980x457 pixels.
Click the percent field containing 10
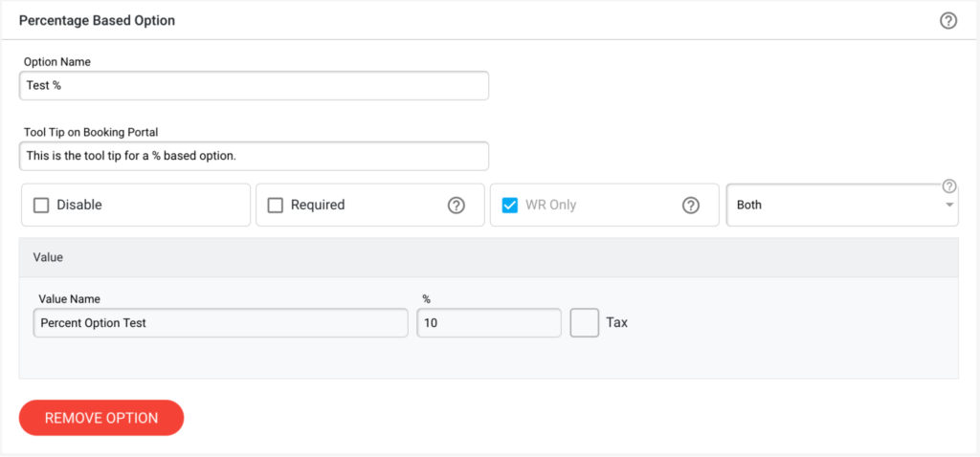point(489,323)
